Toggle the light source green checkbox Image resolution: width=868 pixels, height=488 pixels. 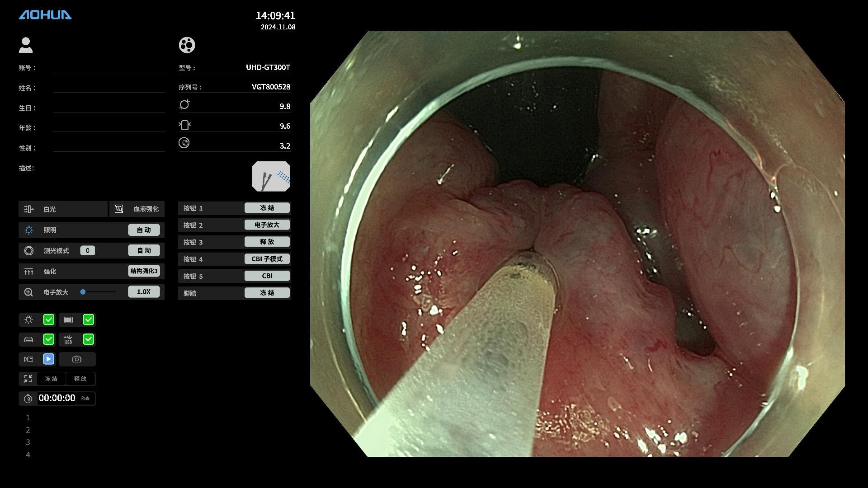tap(48, 320)
